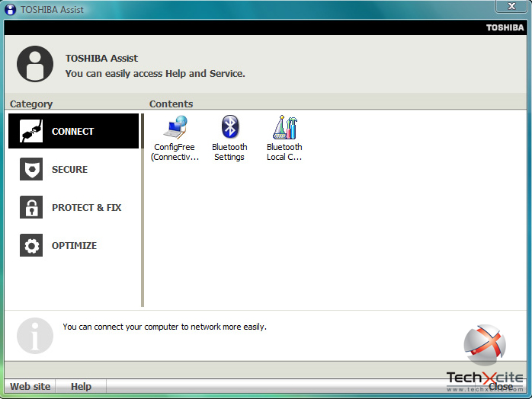Click the category list scrollbar
The height and width of the screenshot is (399, 532).
pyautogui.click(x=143, y=210)
